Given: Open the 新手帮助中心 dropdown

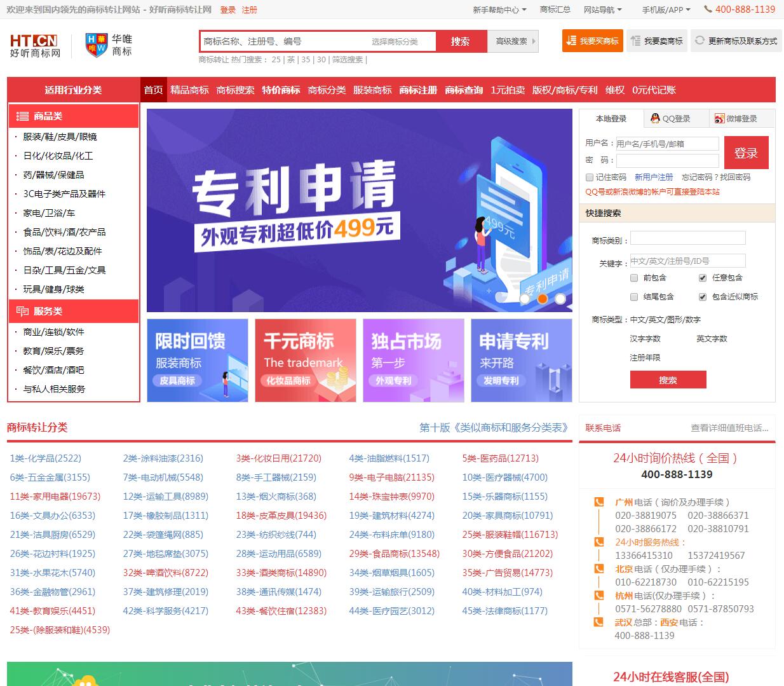Looking at the screenshot, I should click(499, 10).
